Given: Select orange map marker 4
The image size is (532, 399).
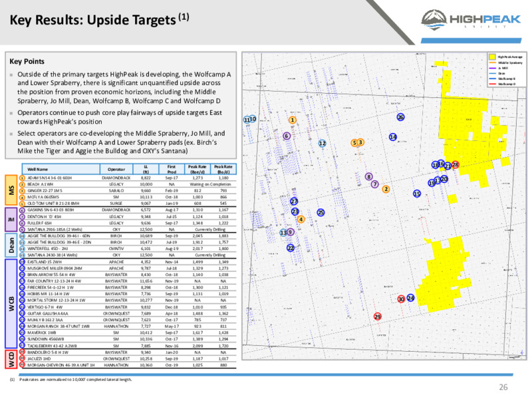Looking at the screenshot, I should pos(301,219).
